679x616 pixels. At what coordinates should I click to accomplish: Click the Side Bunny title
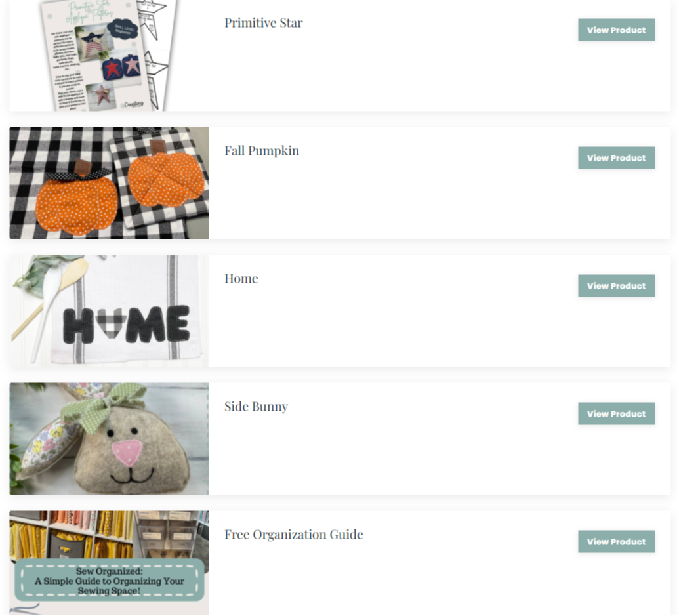pyautogui.click(x=256, y=407)
